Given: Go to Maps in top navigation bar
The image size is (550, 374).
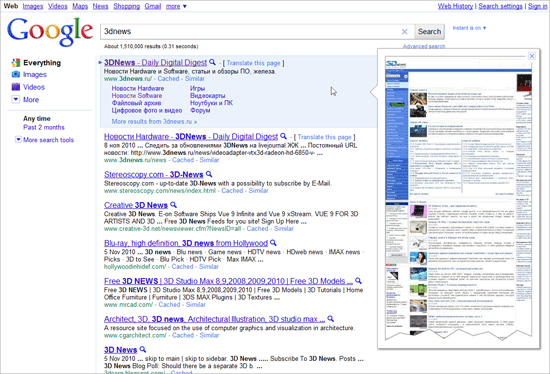Looking at the screenshot, I should [80, 6].
